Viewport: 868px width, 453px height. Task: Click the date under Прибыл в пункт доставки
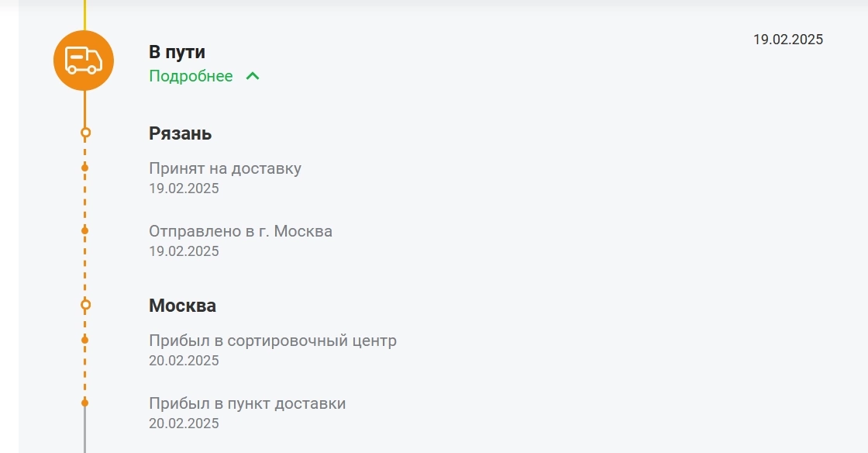(x=184, y=423)
